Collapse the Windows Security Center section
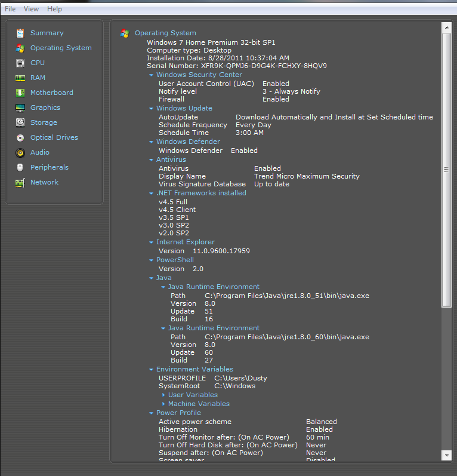 tap(151, 75)
